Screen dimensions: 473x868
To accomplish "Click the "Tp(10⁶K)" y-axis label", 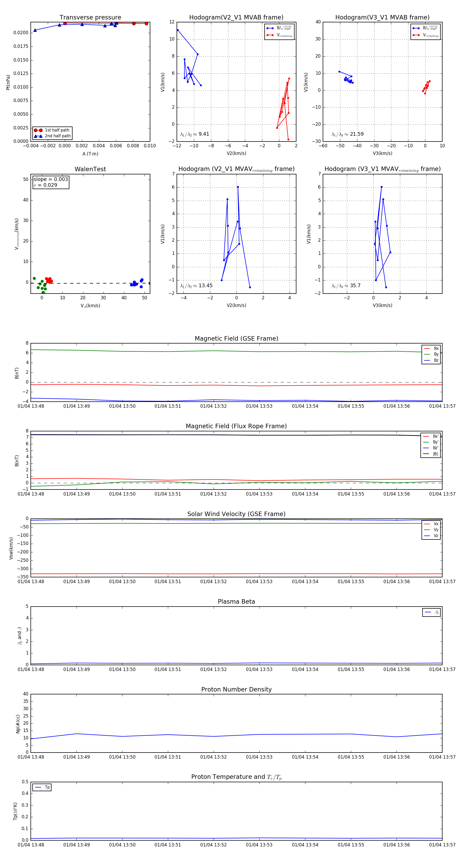I will pos(15,811).
